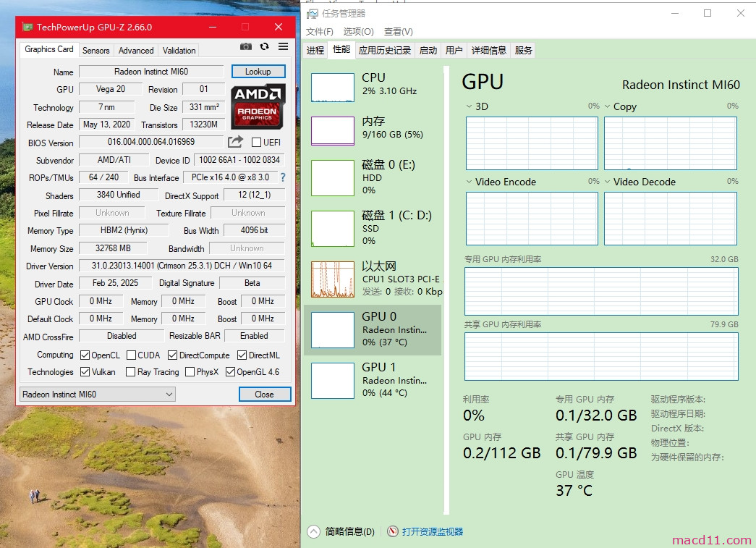Open the Video Decode graph dropdown
The width and height of the screenshot is (756, 548).
[607, 182]
